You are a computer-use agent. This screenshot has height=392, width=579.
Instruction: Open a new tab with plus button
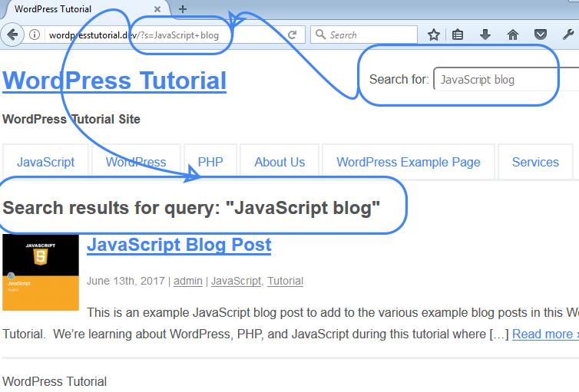[183, 9]
